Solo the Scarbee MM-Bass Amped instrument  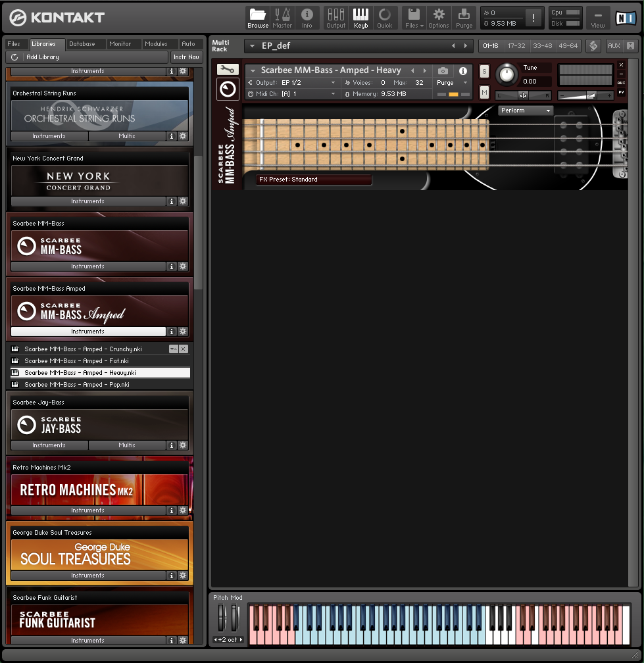point(484,72)
